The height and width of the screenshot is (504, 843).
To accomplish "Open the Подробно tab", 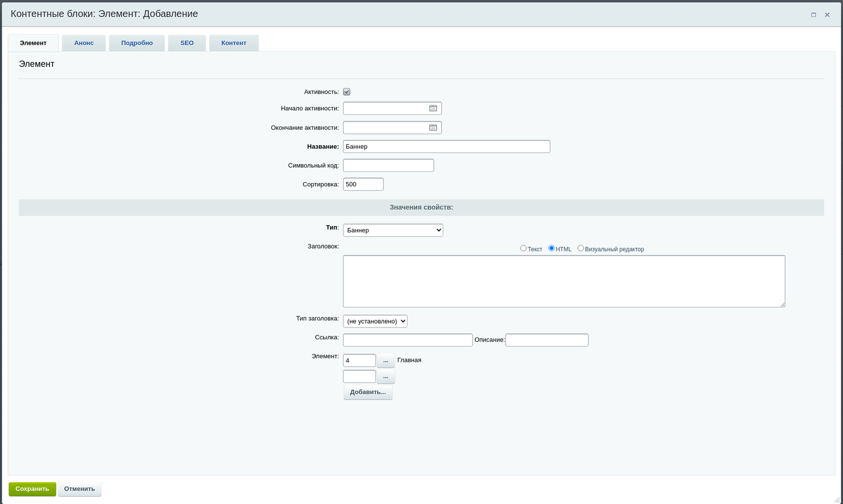I will tap(137, 43).
